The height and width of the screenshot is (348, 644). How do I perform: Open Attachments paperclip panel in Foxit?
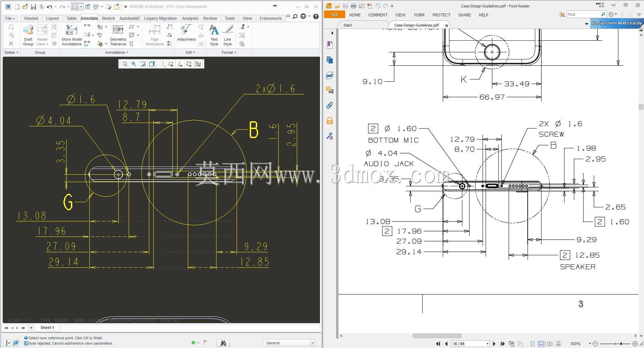click(330, 105)
